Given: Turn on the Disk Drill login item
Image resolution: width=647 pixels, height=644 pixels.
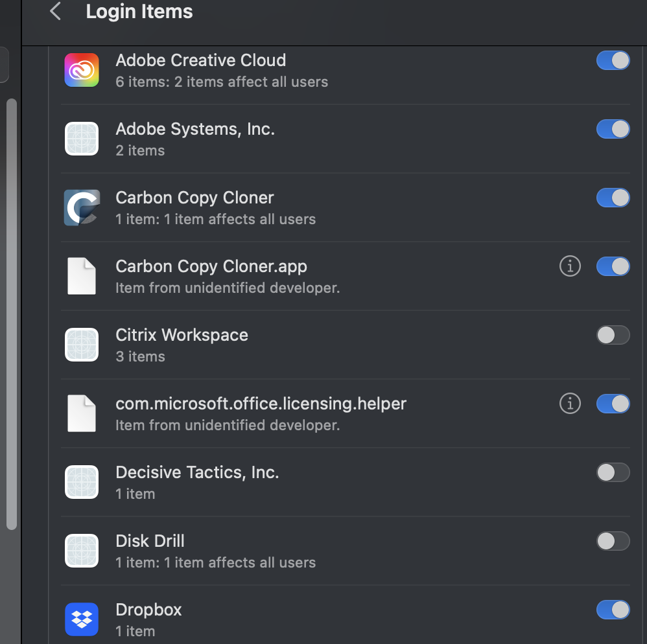Looking at the screenshot, I should pos(613,541).
